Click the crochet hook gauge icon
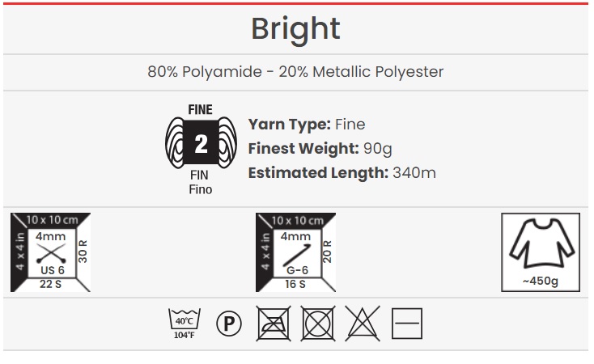 295,252
